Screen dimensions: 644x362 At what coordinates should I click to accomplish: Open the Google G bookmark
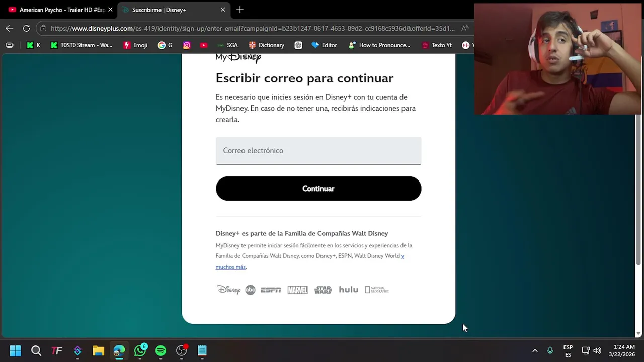click(165, 45)
